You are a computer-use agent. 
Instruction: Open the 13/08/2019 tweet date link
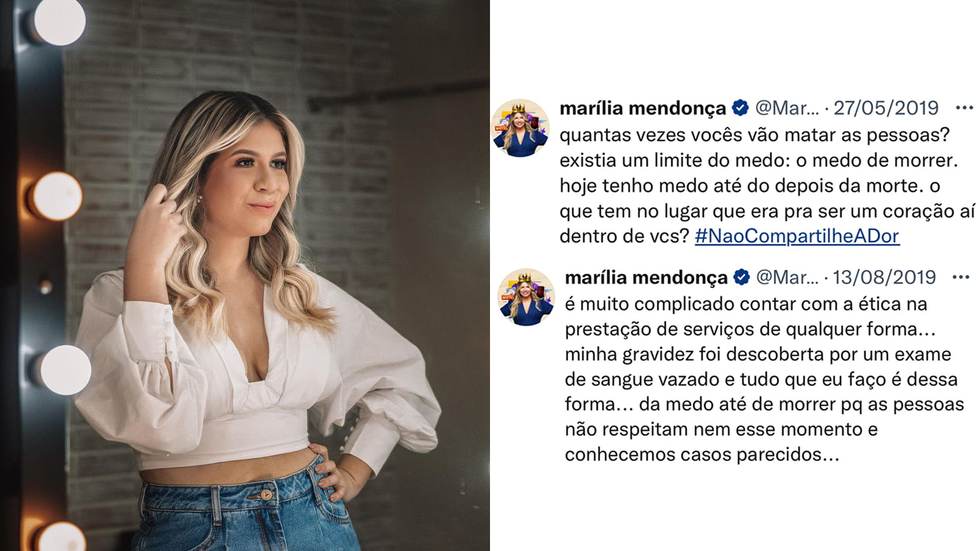point(884,277)
